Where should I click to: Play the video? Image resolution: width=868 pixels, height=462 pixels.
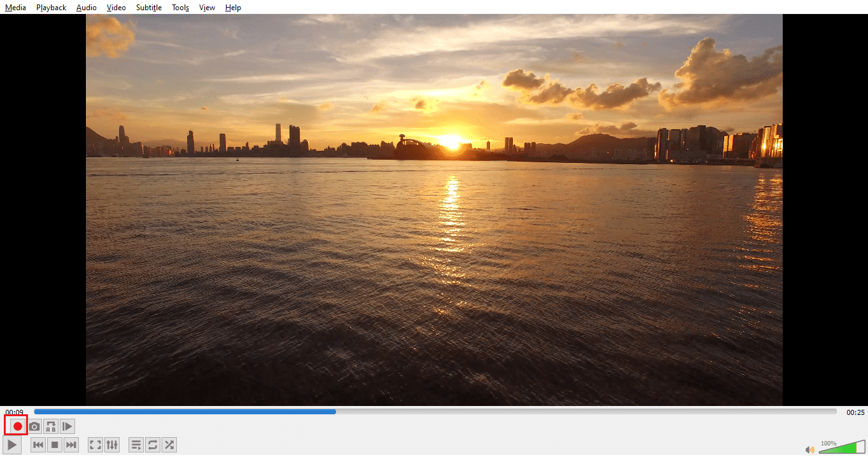click(x=12, y=445)
